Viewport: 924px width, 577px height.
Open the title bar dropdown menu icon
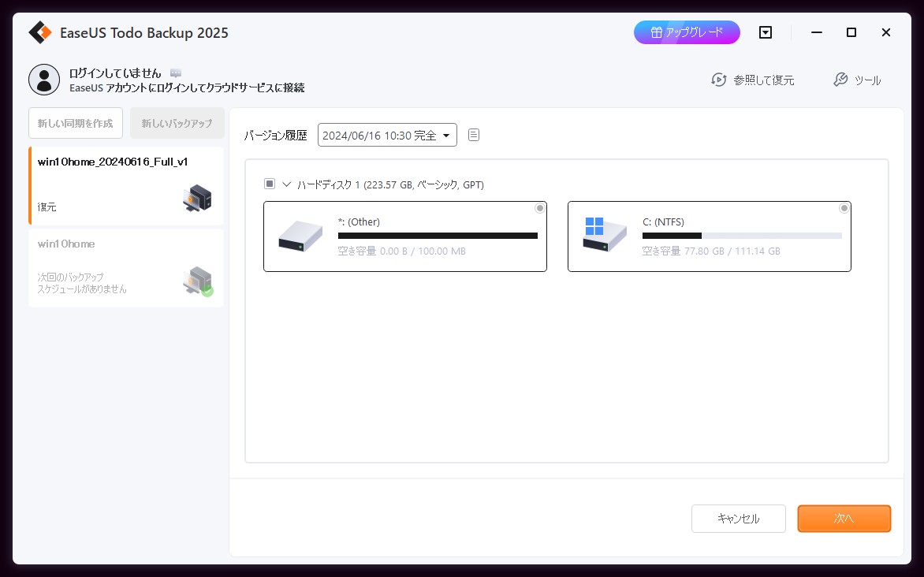766,32
